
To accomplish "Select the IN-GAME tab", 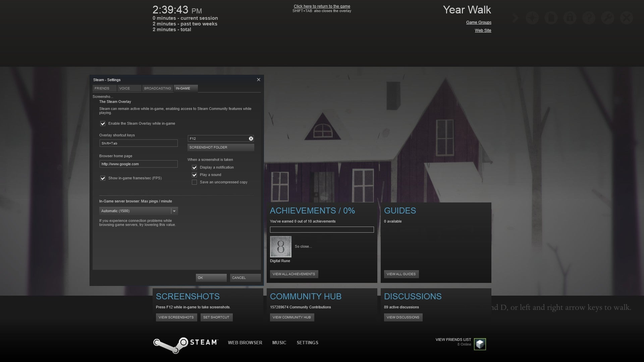I will tap(183, 88).
